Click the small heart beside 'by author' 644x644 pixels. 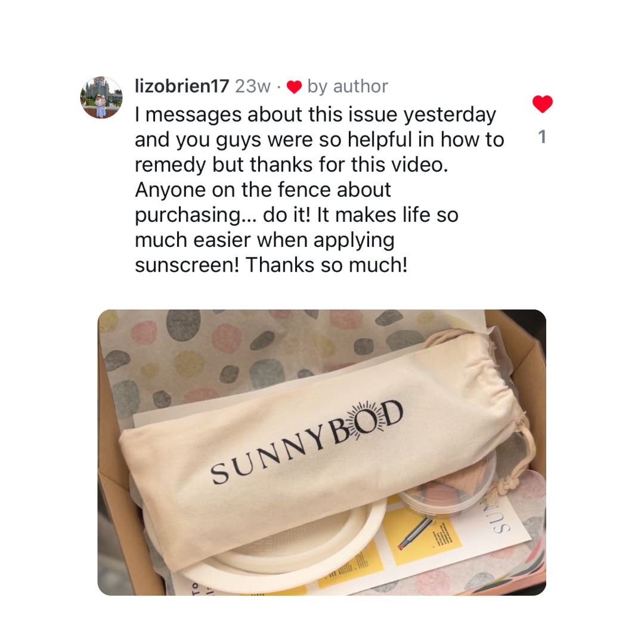click(294, 87)
